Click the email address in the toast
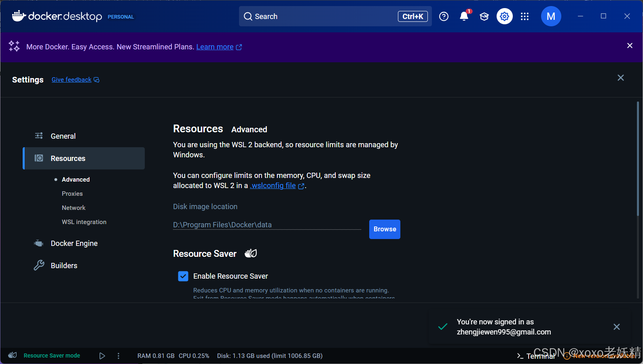 (x=504, y=332)
